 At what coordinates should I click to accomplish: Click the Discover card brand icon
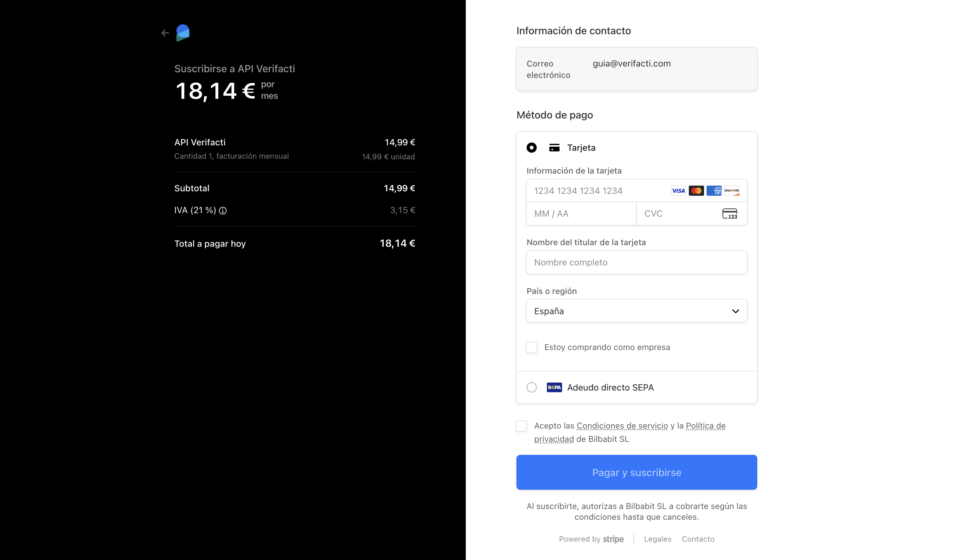732,191
